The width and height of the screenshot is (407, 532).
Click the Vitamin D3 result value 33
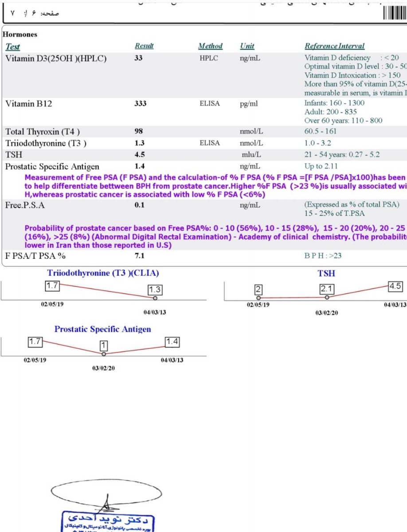(139, 58)
